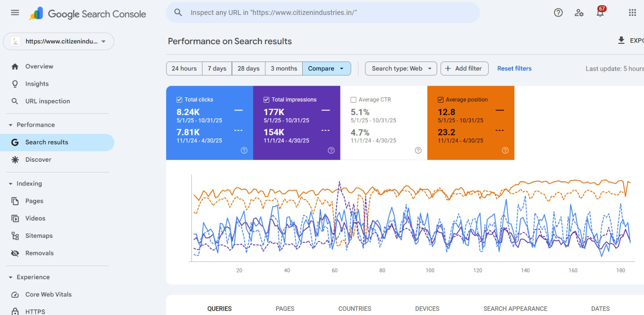Open the Compare date range dropdown
Viewport: 644px width, 315px height.
[x=326, y=68]
